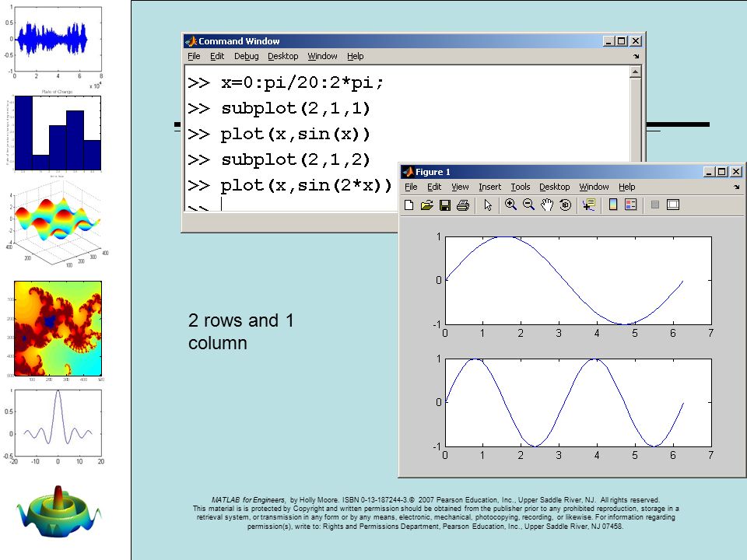Screen dimensions: 747x560
Task: Click the 'plot(x,sin(2*x))' command text
Action: click(307, 185)
